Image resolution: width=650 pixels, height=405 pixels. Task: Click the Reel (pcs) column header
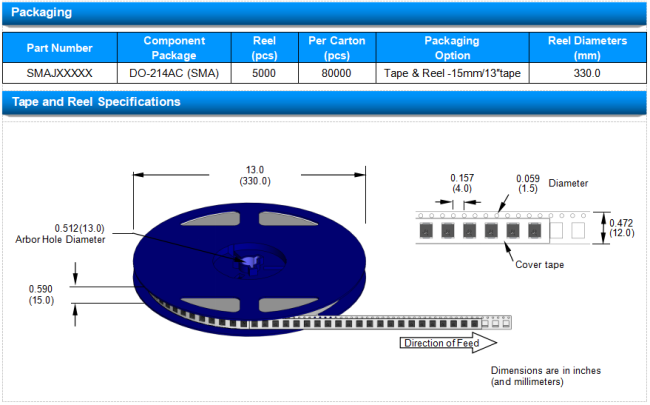coord(264,48)
